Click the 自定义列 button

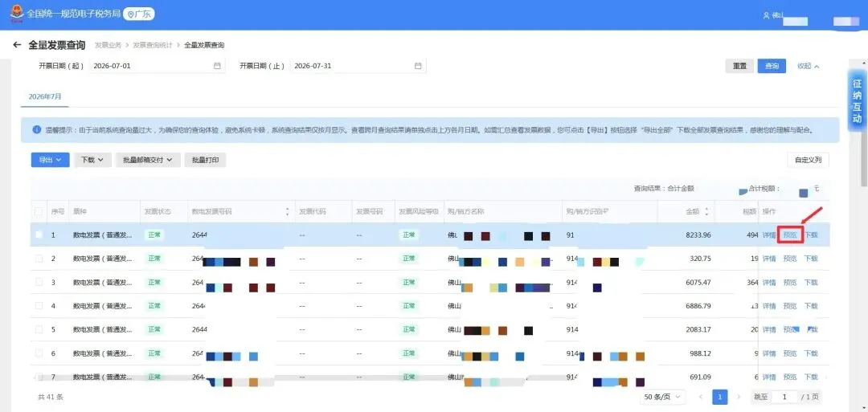coord(808,160)
